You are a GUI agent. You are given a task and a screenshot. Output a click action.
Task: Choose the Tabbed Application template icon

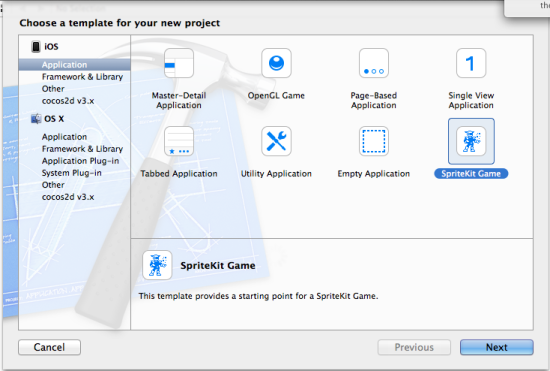click(179, 141)
